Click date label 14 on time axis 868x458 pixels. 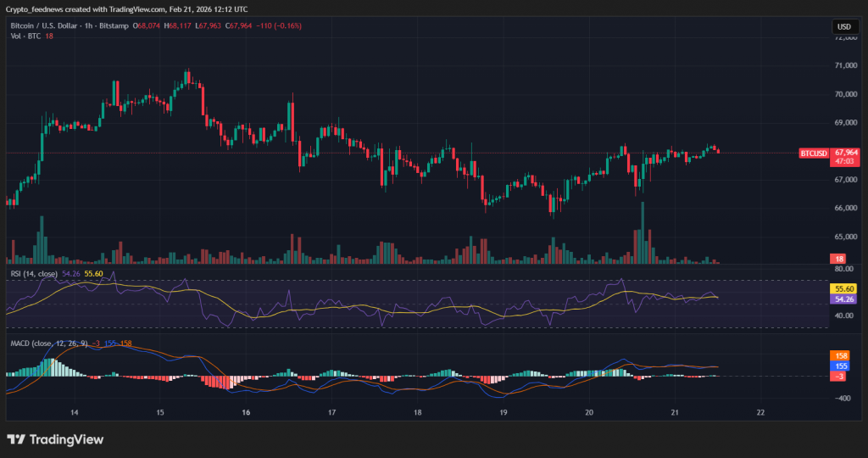point(75,412)
